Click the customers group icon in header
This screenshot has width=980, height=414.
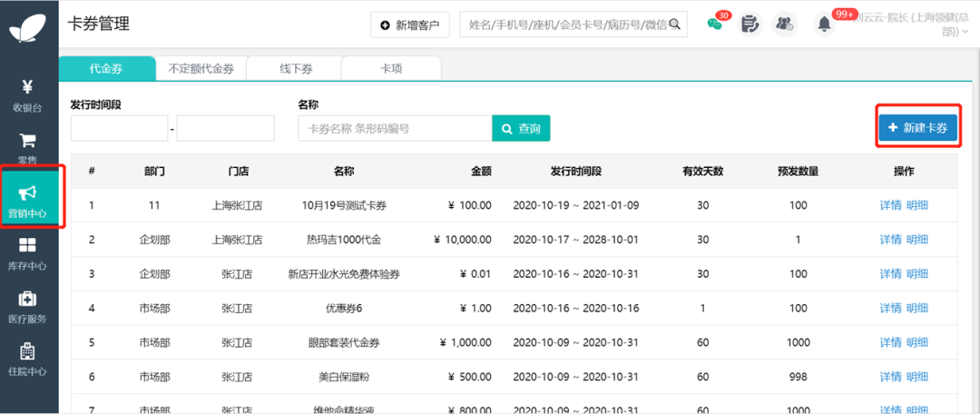point(784,25)
